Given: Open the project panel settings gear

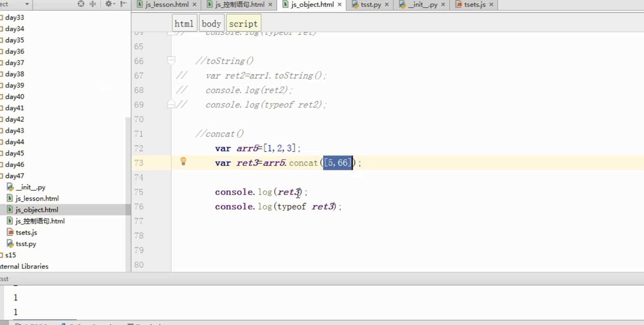Looking at the screenshot, I should click(109, 4).
